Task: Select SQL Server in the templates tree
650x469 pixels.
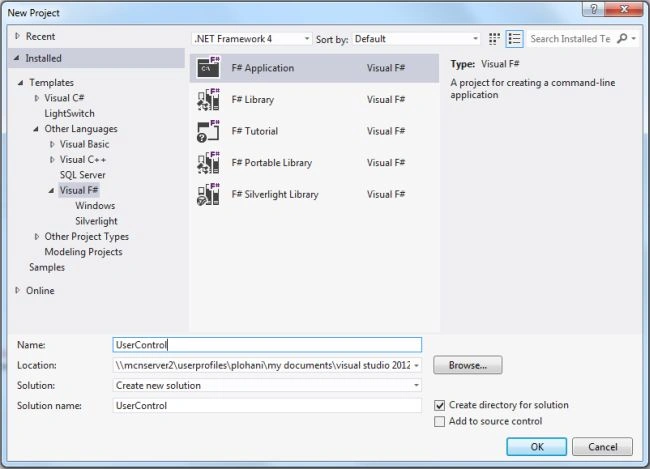Action: coord(82,175)
